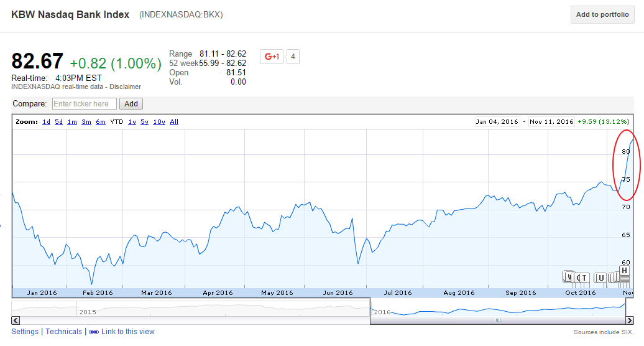This screenshot has height=346, width=644.
Task: Click the KBW Nasdaq Bank Index title
Action: 70,14
